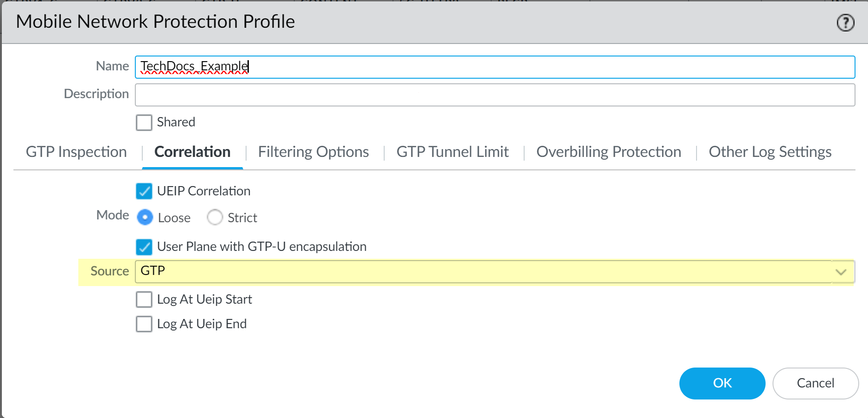Open the Other Log Settings tab
The width and height of the screenshot is (868, 418).
coord(770,152)
